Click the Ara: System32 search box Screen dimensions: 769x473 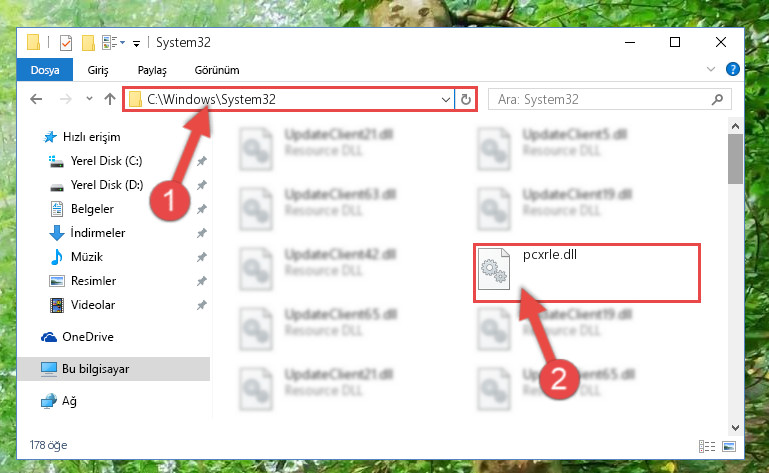pos(610,100)
